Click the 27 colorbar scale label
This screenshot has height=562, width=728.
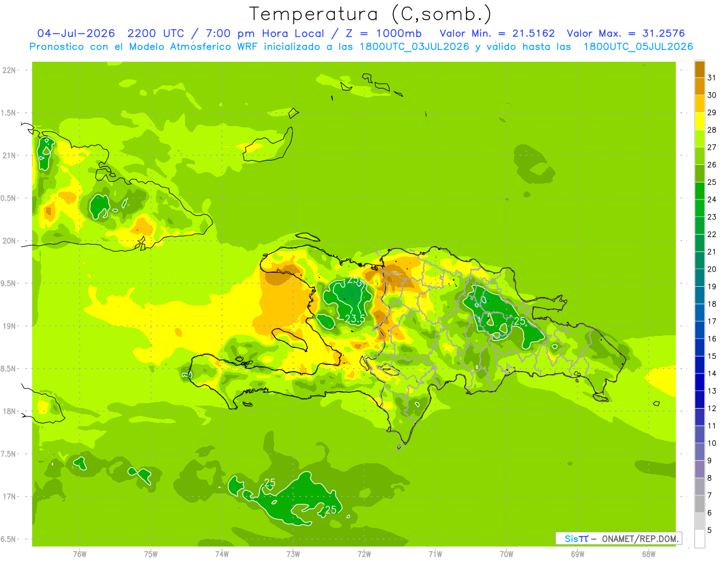point(712,147)
